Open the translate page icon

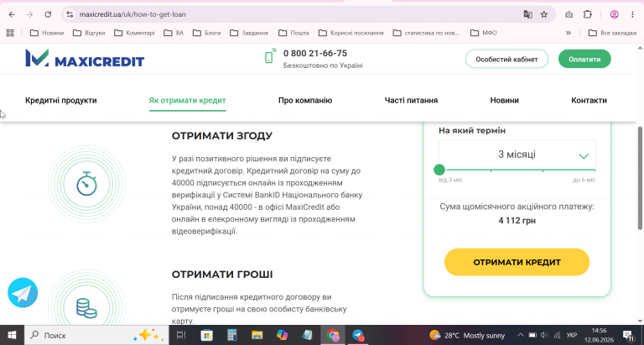point(527,14)
